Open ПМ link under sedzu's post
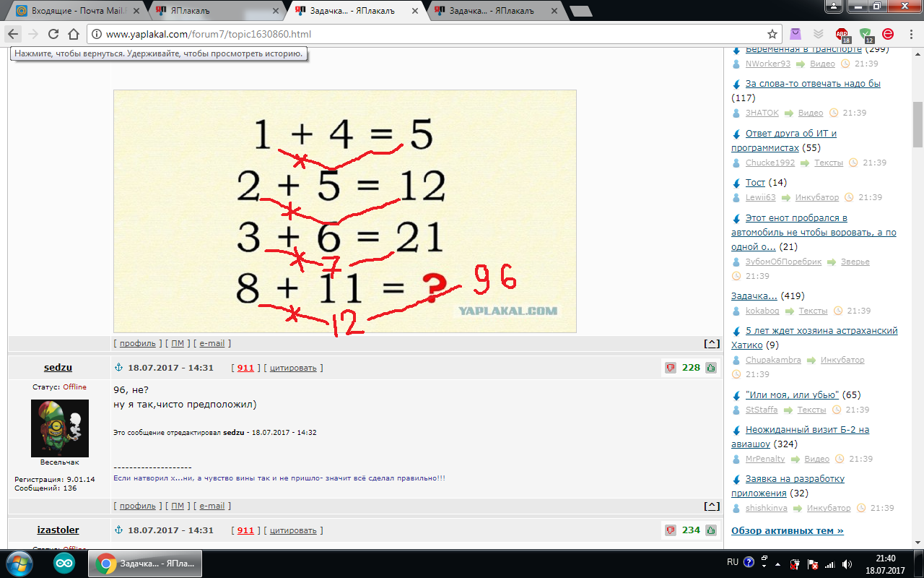The image size is (924, 578). coord(178,506)
